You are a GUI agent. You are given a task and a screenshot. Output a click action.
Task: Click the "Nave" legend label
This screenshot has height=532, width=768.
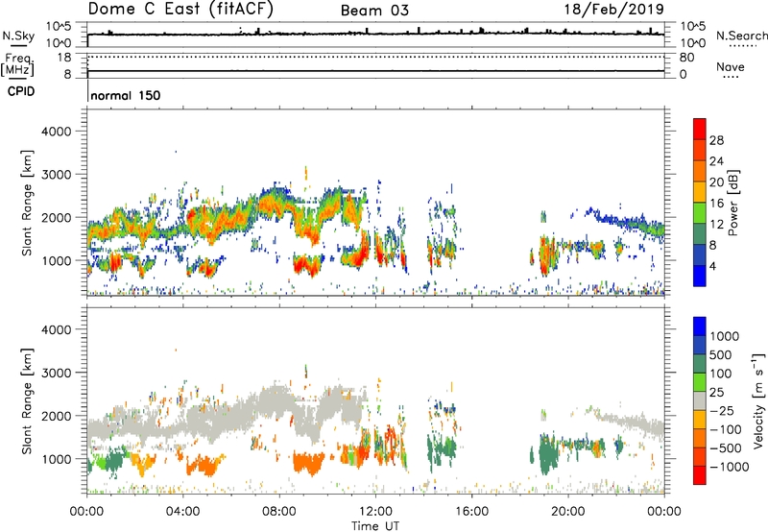pos(731,66)
